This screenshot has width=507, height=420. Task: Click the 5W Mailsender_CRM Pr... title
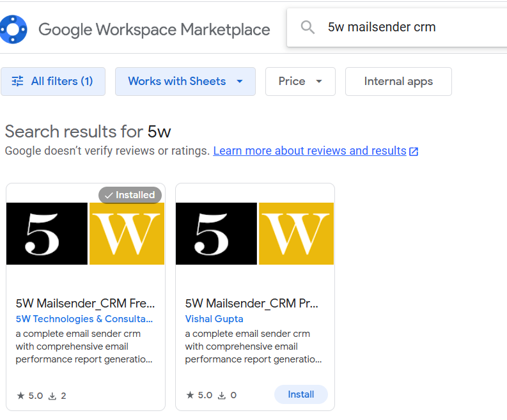(x=251, y=303)
